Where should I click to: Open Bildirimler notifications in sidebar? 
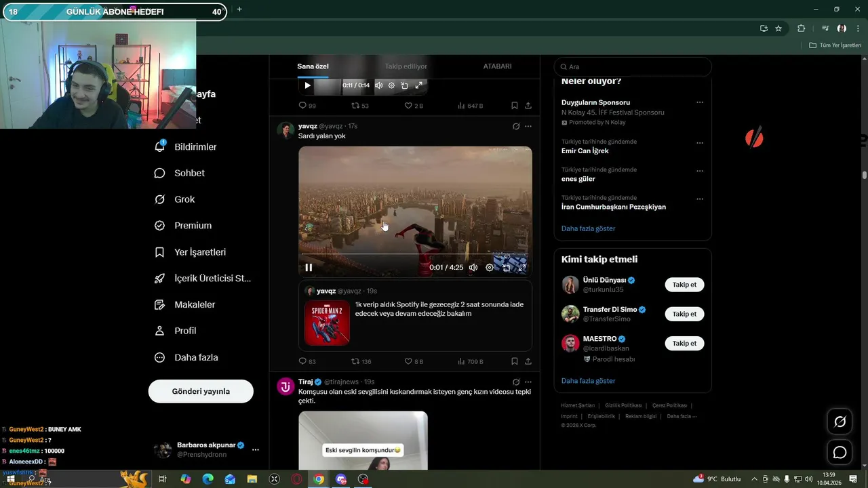(x=186, y=146)
